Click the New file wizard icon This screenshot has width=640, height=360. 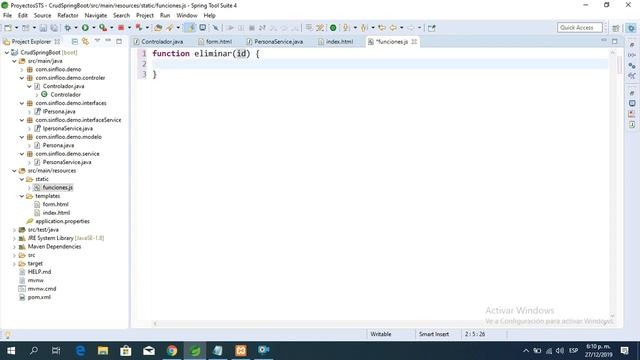coord(8,28)
